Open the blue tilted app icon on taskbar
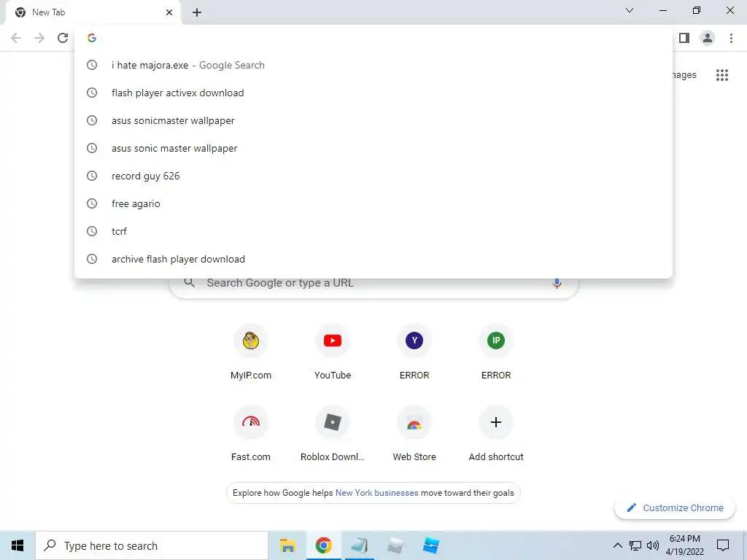The height and width of the screenshot is (560, 747). tap(431, 545)
